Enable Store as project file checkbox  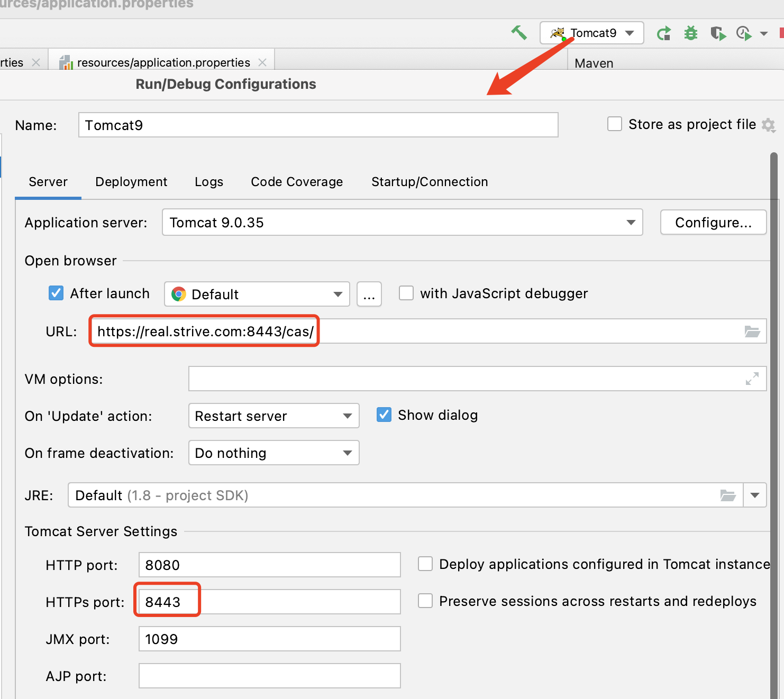click(615, 124)
